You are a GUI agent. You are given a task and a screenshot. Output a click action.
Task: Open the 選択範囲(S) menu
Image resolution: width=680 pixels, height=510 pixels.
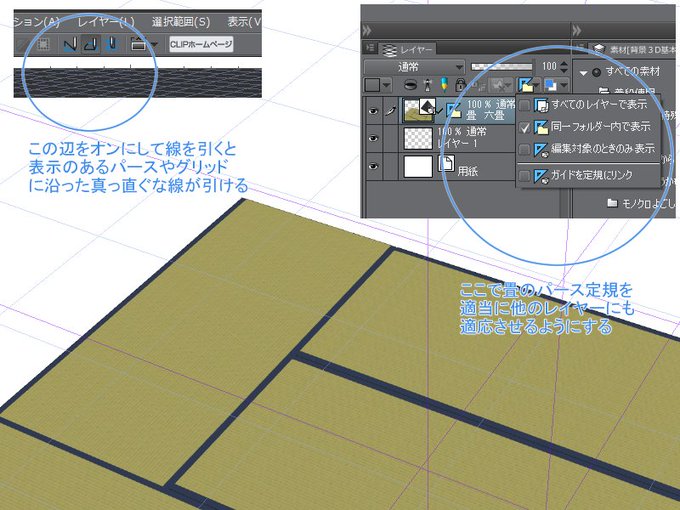[x=181, y=22]
